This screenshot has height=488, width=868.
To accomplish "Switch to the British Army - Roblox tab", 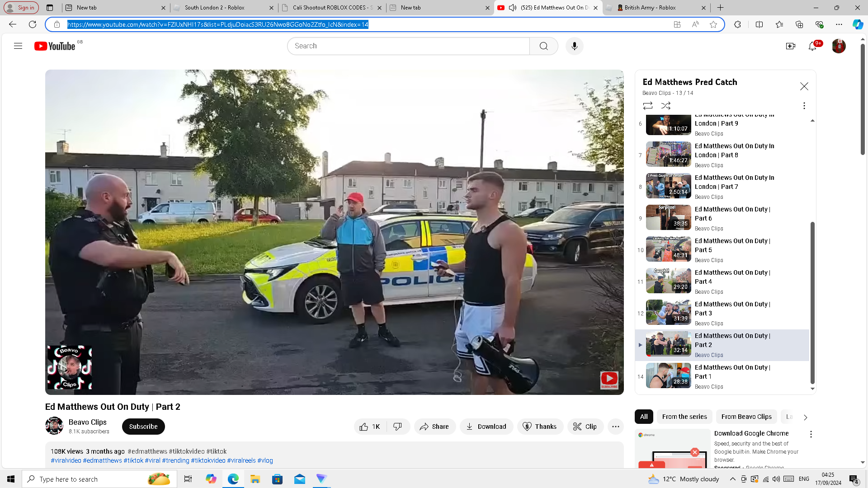I will 650,8.
